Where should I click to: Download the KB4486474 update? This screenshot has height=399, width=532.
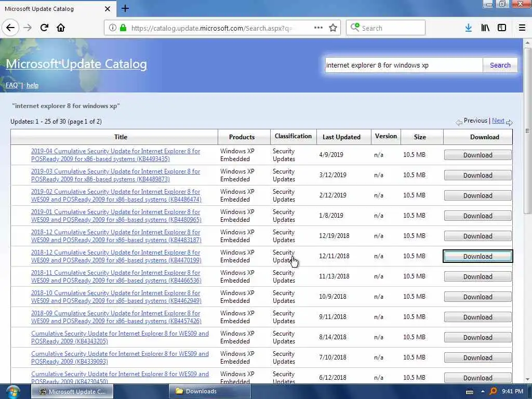[478, 196]
